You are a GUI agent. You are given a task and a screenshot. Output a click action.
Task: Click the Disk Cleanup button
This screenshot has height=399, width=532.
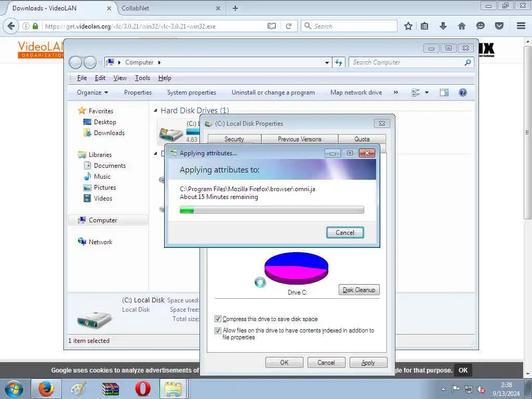359,290
